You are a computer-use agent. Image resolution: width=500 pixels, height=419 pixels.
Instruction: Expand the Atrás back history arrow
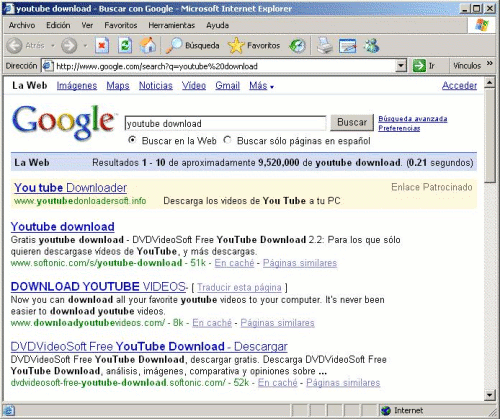pyautogui.click(x=52, y=46)
